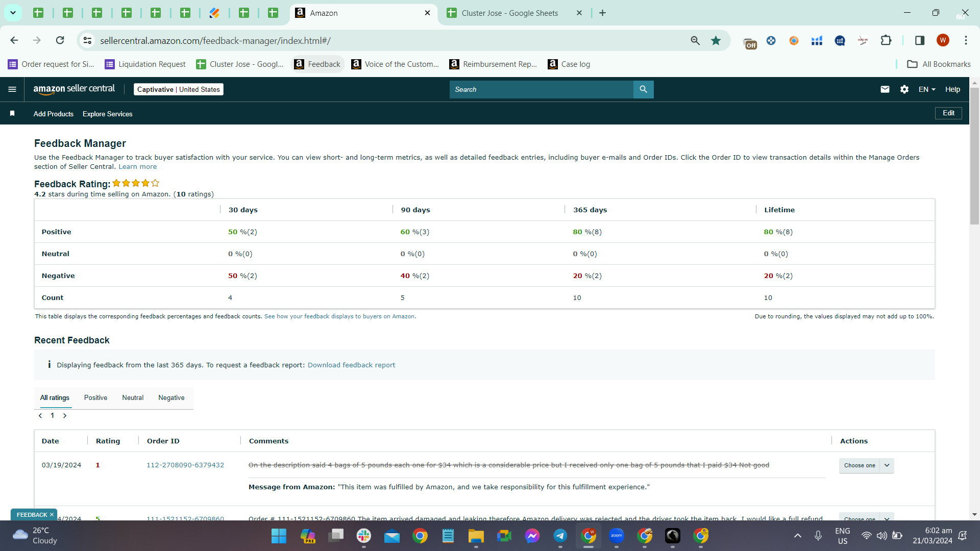Screen dimensions: 980x551
Task: Click the search magnifier button in Seller Central
Action: click(643, 89)
